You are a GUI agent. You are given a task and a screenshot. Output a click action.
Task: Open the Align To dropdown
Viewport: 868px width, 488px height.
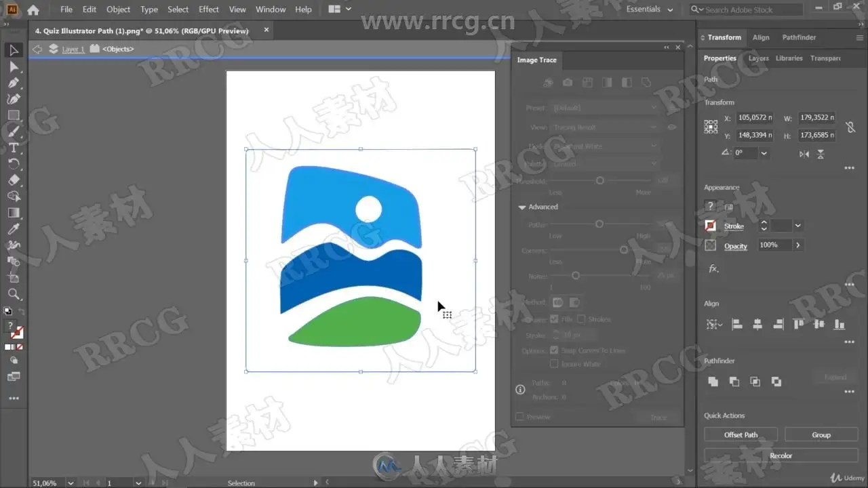(714, 325)
